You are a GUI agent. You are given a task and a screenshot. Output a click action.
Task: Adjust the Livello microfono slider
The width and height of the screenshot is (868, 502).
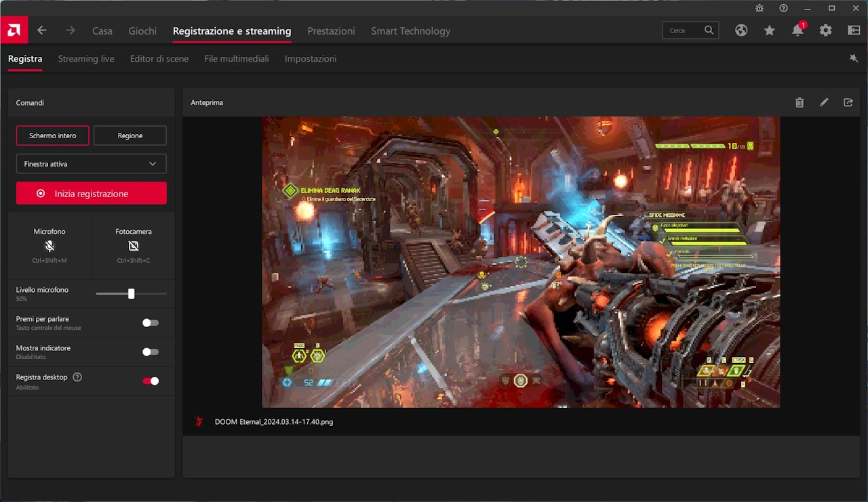[x=132, y=293]
